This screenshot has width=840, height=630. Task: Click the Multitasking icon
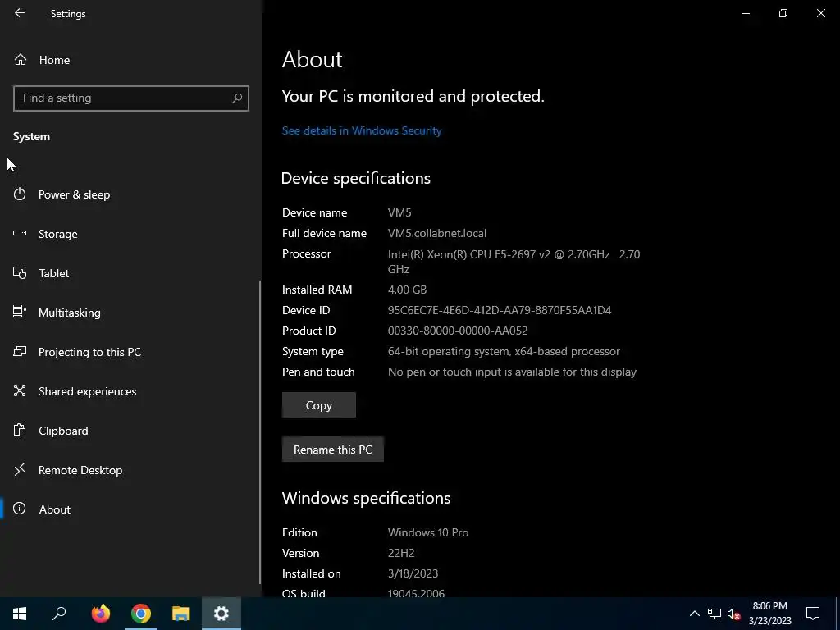(20, 311)
